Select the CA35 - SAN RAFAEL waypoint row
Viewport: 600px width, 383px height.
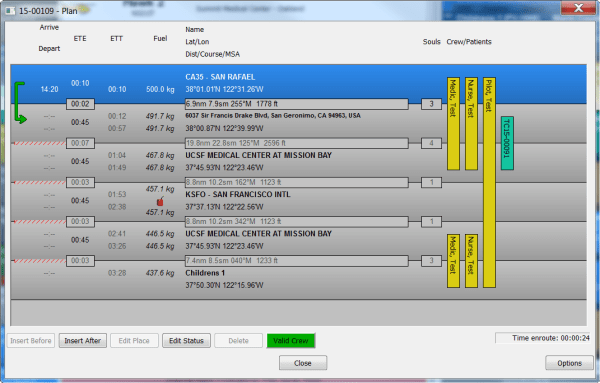[x=298, y=84]
